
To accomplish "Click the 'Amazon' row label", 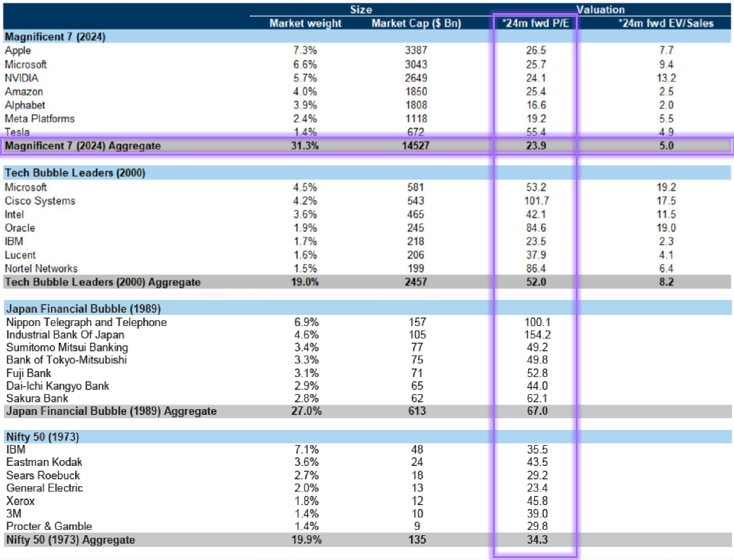I will click(x=24, y=91).
